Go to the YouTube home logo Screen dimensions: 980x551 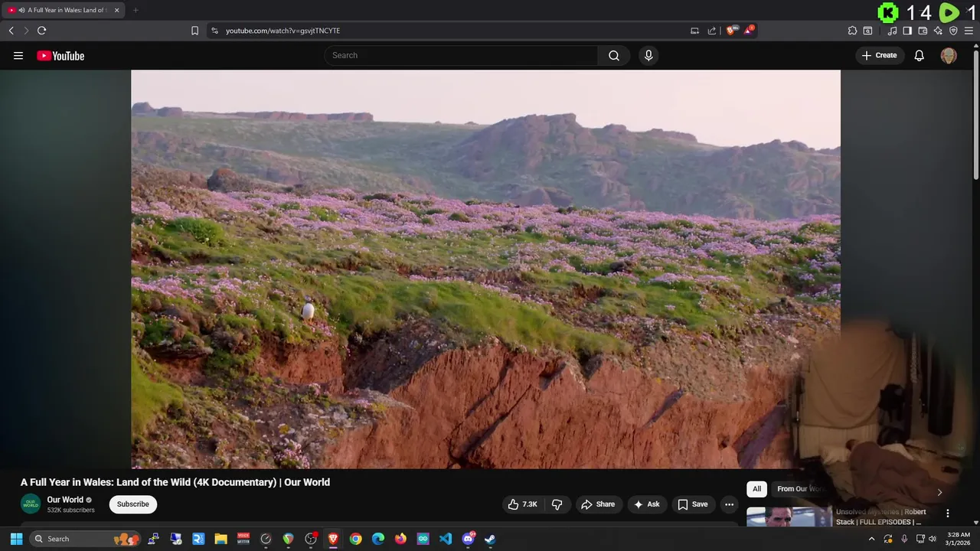tap(60, 55)
